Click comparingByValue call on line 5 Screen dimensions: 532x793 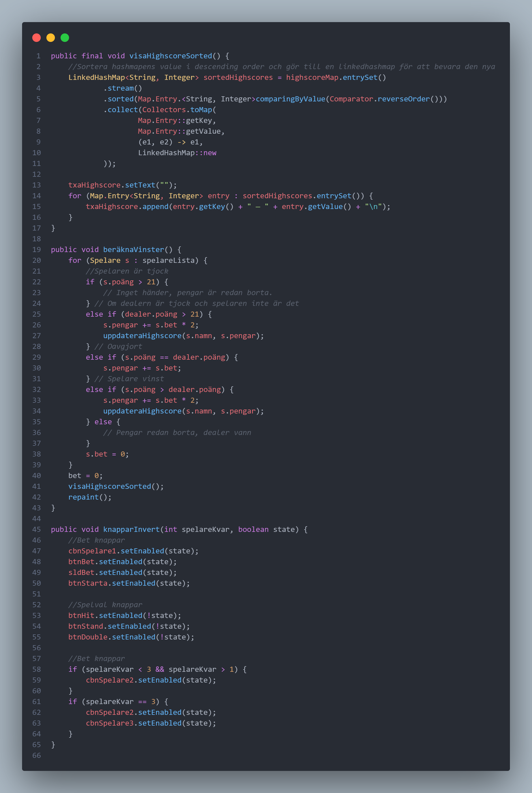click(290, 99)
